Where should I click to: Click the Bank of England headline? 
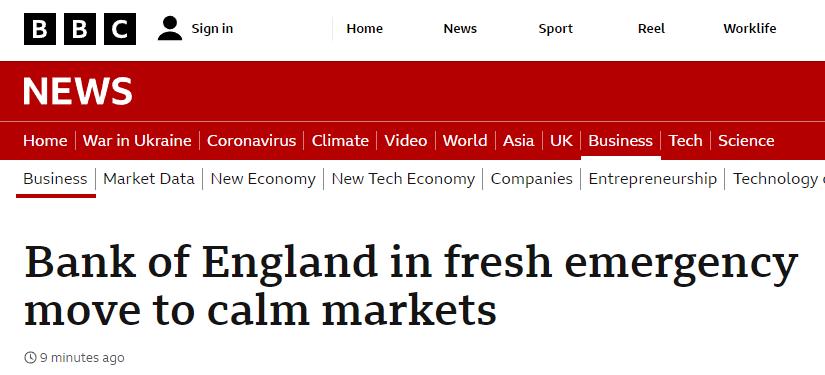coord(411,285)
